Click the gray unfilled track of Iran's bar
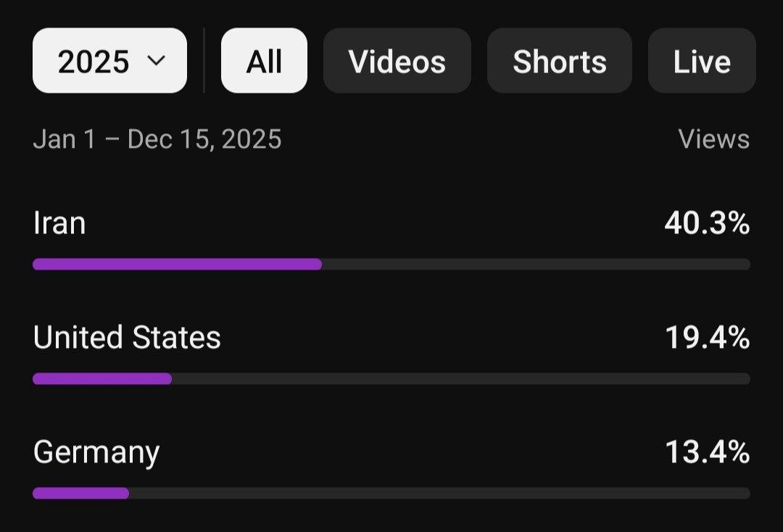 point(535,265)
